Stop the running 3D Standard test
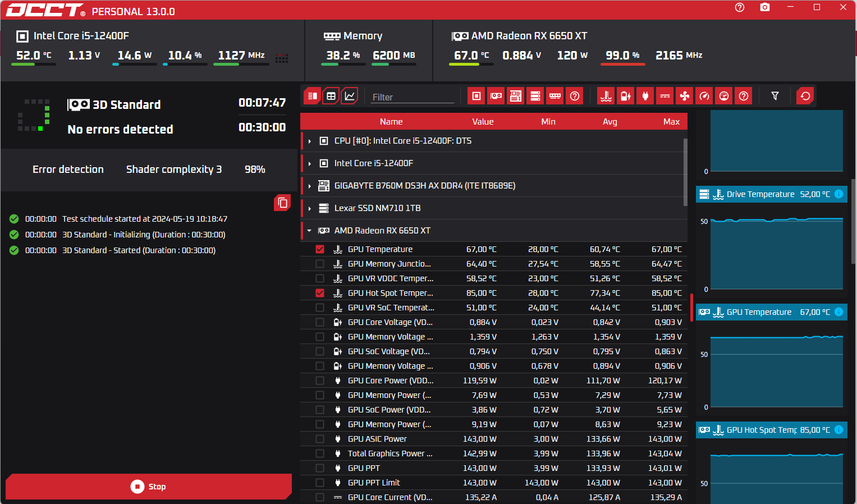 tap(149, 487)
